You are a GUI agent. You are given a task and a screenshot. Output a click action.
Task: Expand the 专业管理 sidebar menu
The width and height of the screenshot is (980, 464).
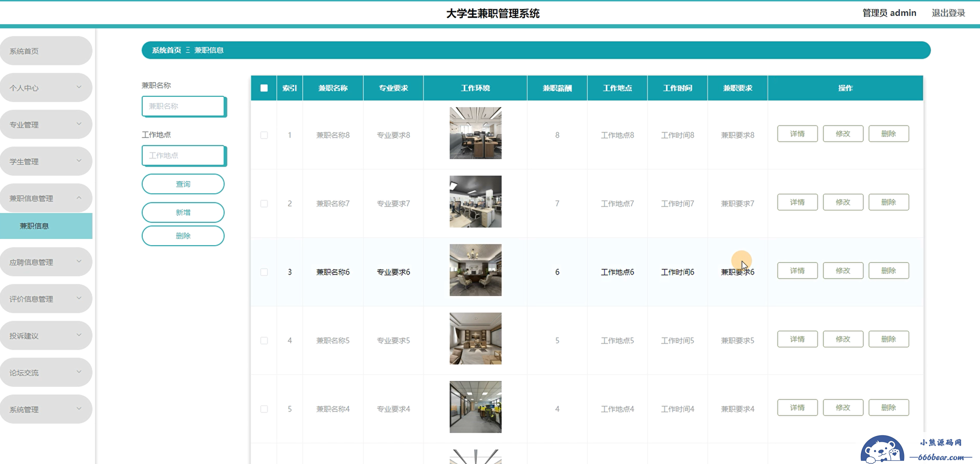pos(46,125)
